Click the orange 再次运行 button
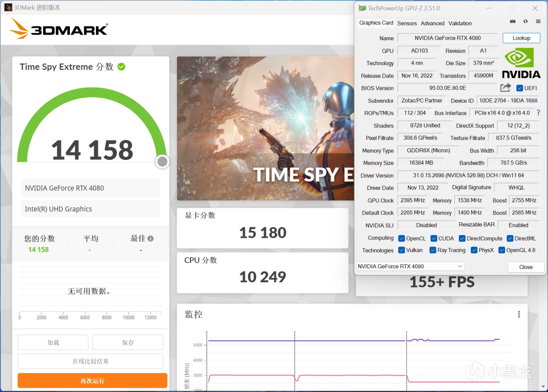 [92, 381]
